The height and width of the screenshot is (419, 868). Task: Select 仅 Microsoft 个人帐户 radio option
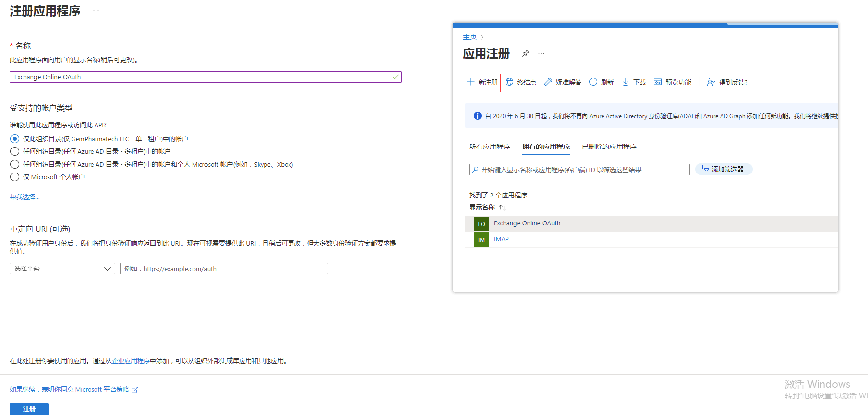(15, 177)
